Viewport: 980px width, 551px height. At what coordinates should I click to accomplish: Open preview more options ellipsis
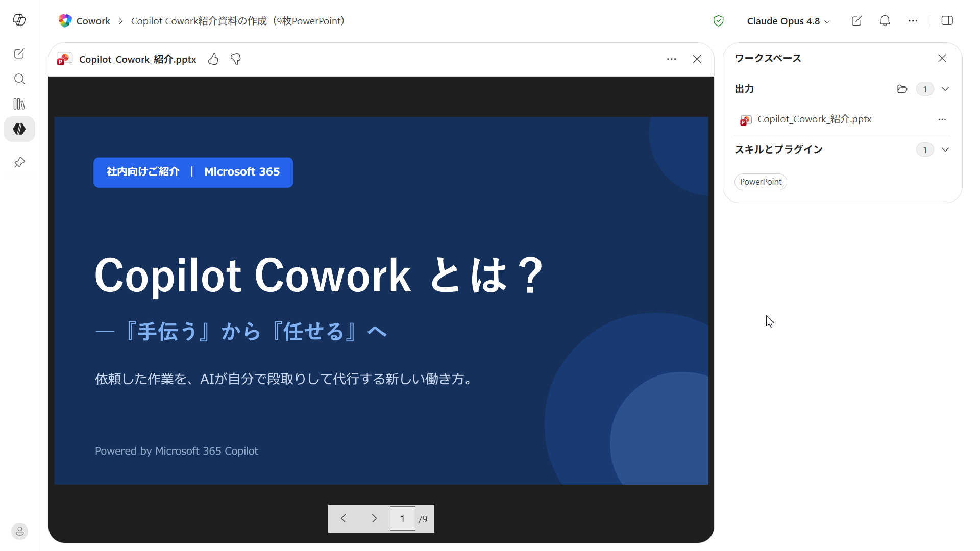[x=671, y=59]
